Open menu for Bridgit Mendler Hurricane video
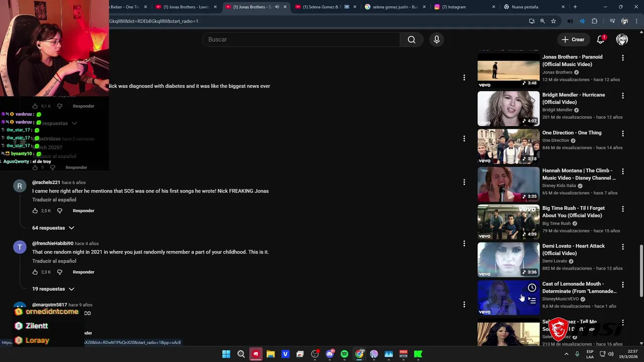Viewport: 644px width, 362px height. [x=623, y=96]
